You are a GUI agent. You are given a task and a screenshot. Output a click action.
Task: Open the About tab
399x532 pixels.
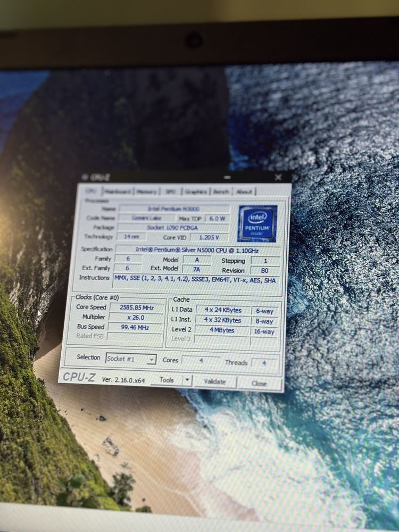coord(244,192)
